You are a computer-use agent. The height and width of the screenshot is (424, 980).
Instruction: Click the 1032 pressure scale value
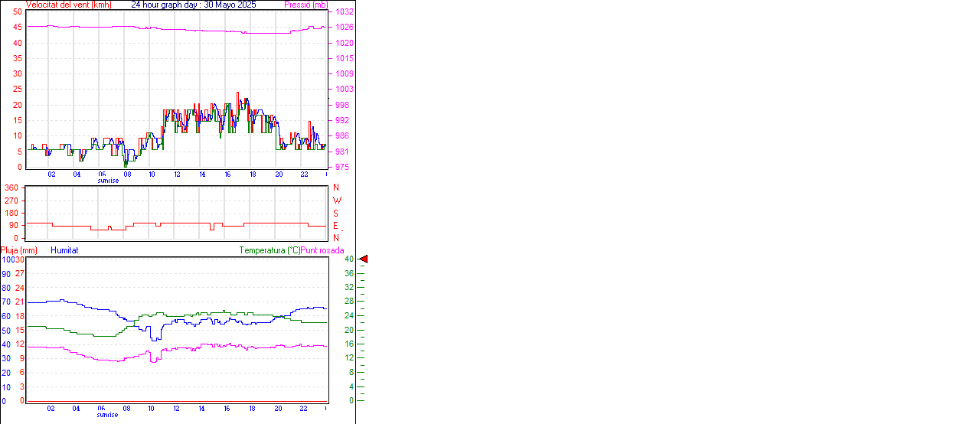[x=344, y=12]
